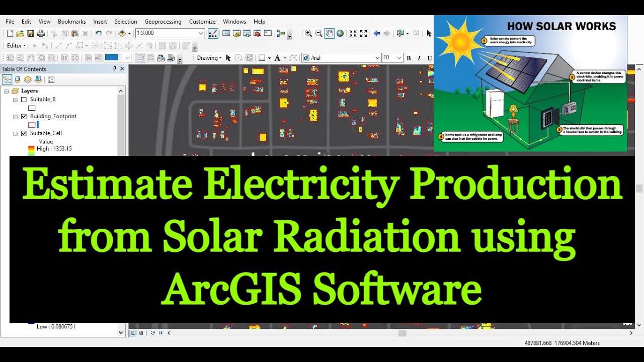
Task: Undo the last action
Action: pos(98,34)
